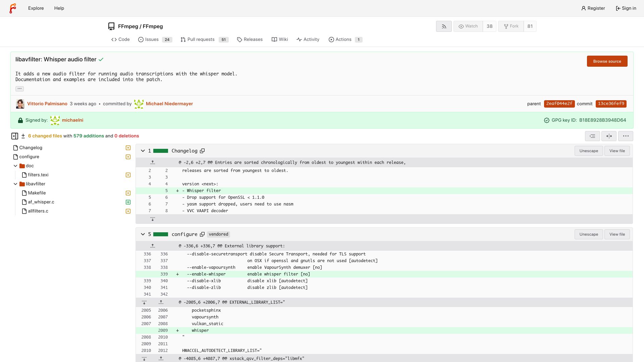Click Sign in
Image resolution: width=644 pixels, height=362 pixels.
tap(626, 8)
